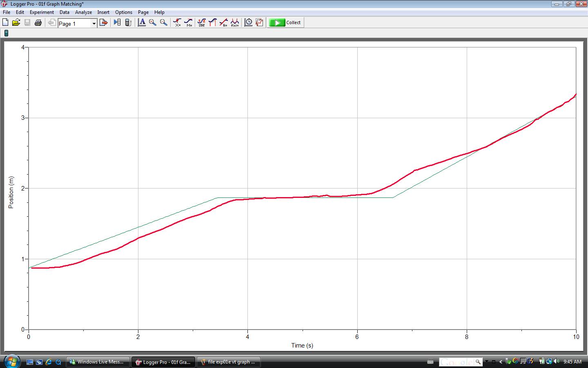Print the graph with the printer icon
This screenshot has height=368, width=588.
(x=38, y=22)
